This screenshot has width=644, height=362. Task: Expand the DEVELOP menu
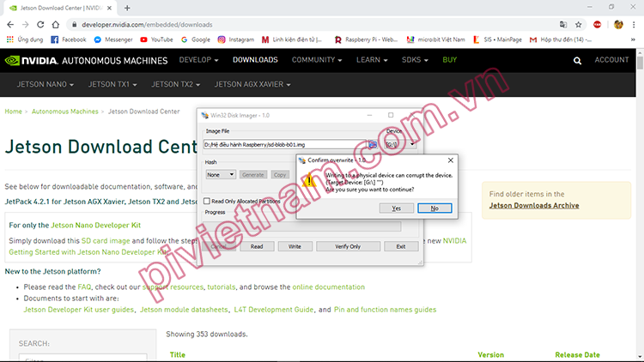click(x=198, y=60)
